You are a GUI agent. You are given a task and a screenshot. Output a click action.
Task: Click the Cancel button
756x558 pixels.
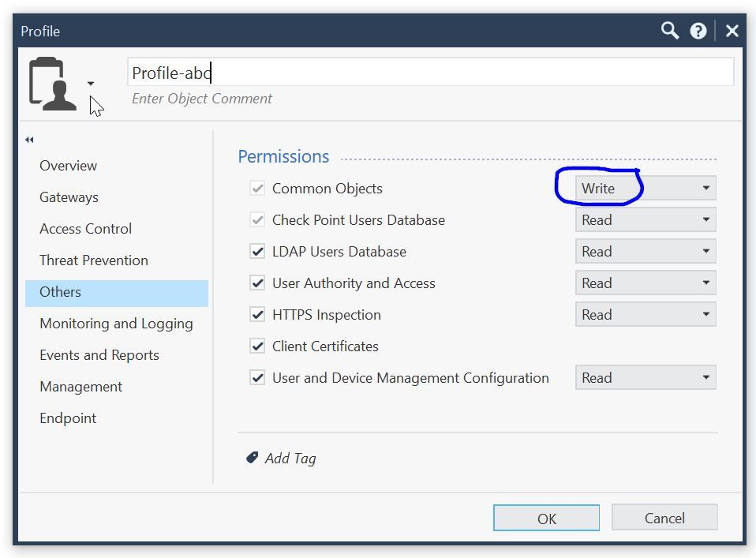pos(664,518)
